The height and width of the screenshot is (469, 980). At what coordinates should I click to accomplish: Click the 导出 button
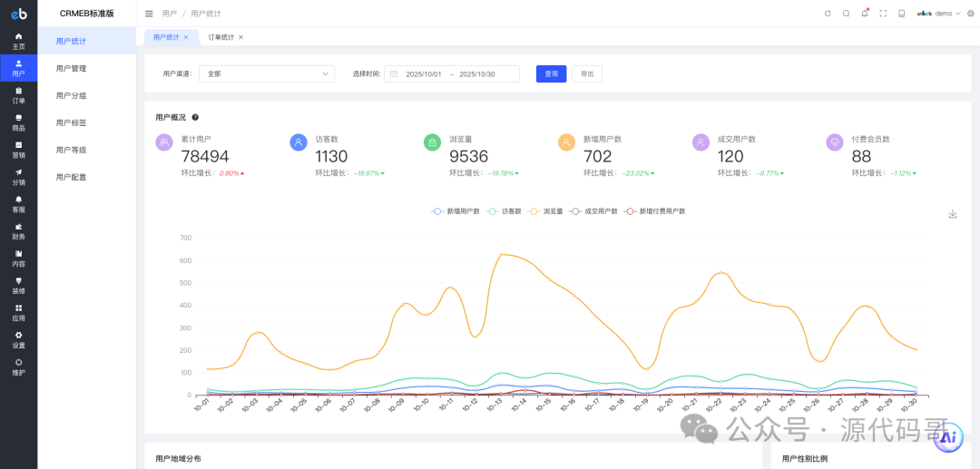coord(587,74)
